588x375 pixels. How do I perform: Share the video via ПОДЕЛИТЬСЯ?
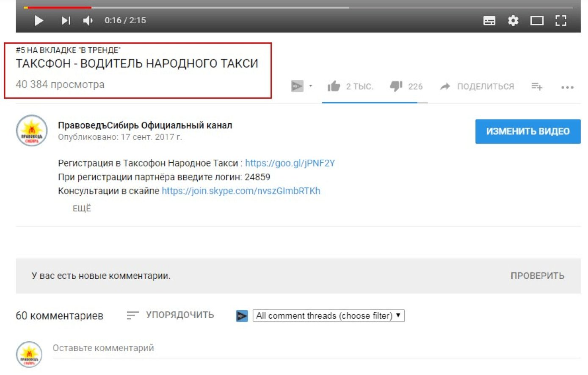[x=477, y=86]
